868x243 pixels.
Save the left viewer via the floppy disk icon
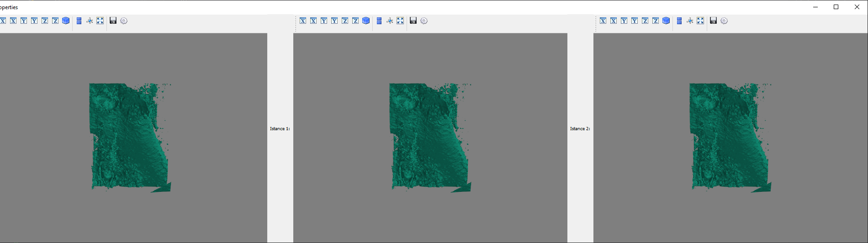[113, 21]
